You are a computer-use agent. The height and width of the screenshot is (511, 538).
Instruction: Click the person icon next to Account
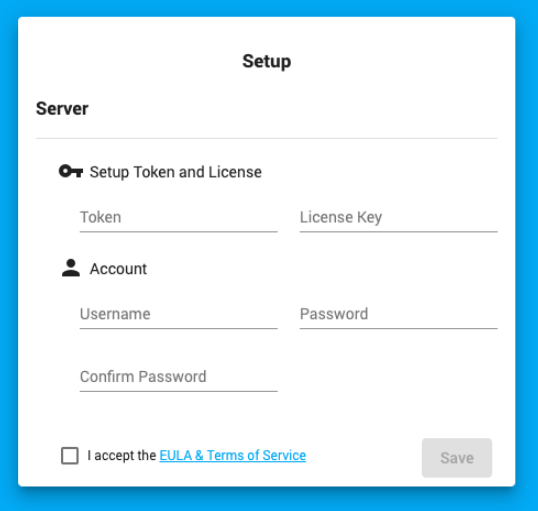[71, 268]
